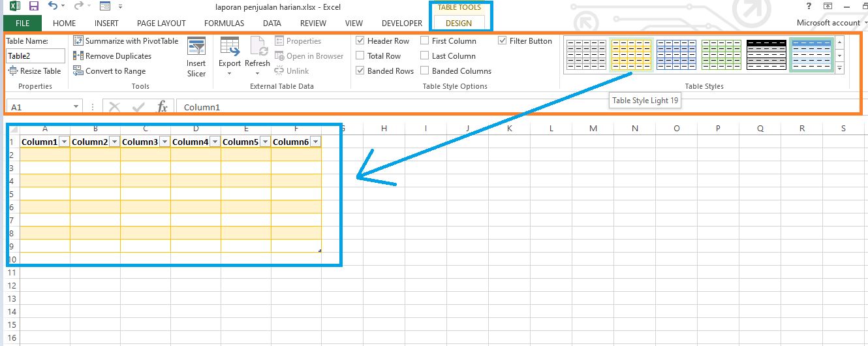The image size is (868, 346).
Task: Click Summarize with PivotTable
Action: tap(126, 41)
